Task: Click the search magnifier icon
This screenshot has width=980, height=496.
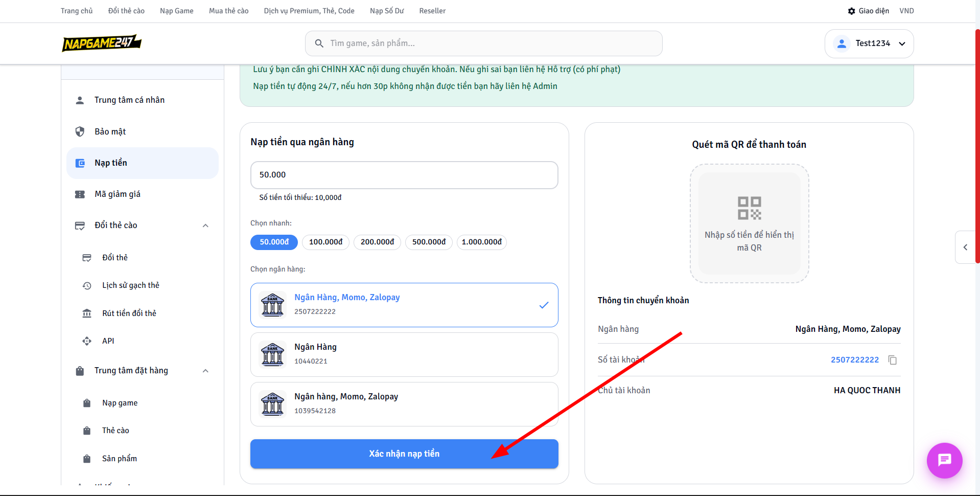Action: 319,43
